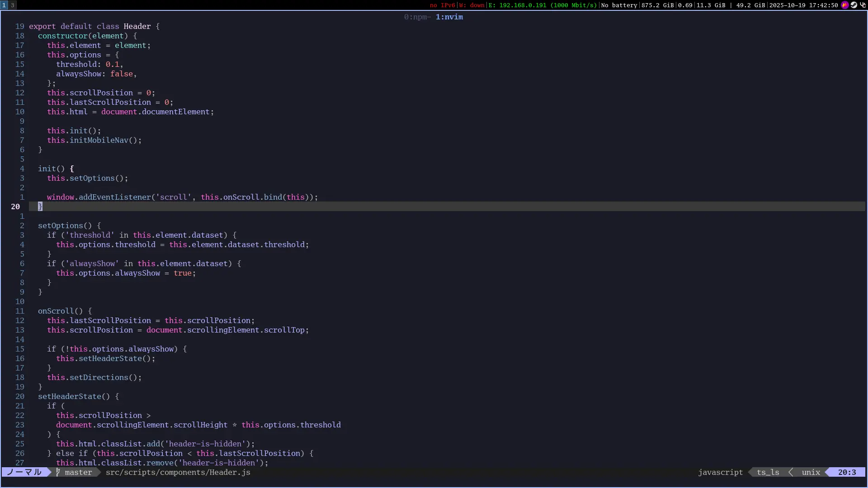The width and height of the screenshot is (868, 488).
Task: Click the ts_ls language server indicator
Action: point(768,472)
